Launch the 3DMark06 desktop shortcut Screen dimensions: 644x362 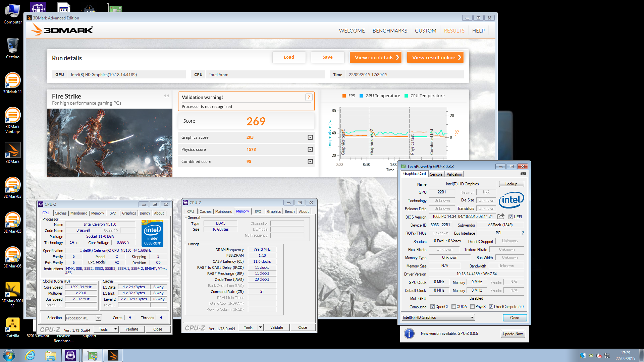12,257
